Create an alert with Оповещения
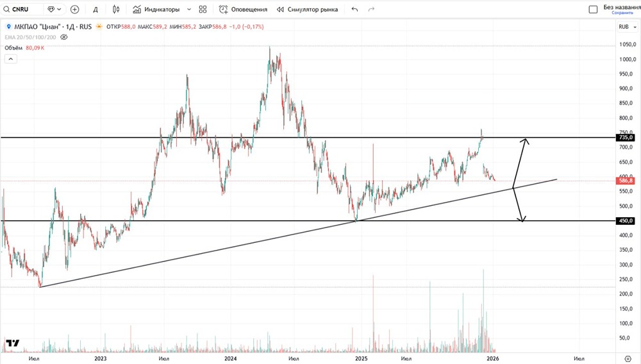The image size is (641, 364). (243, 9)
